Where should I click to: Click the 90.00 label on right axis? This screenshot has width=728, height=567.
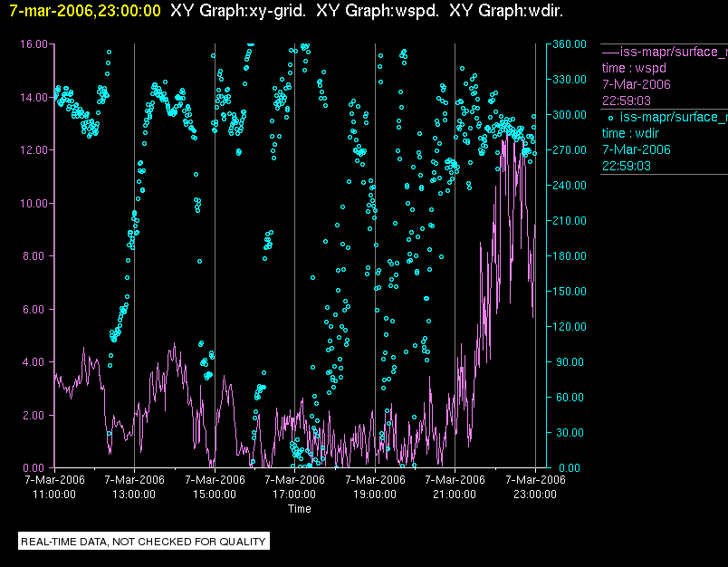[x=570, y=361]
